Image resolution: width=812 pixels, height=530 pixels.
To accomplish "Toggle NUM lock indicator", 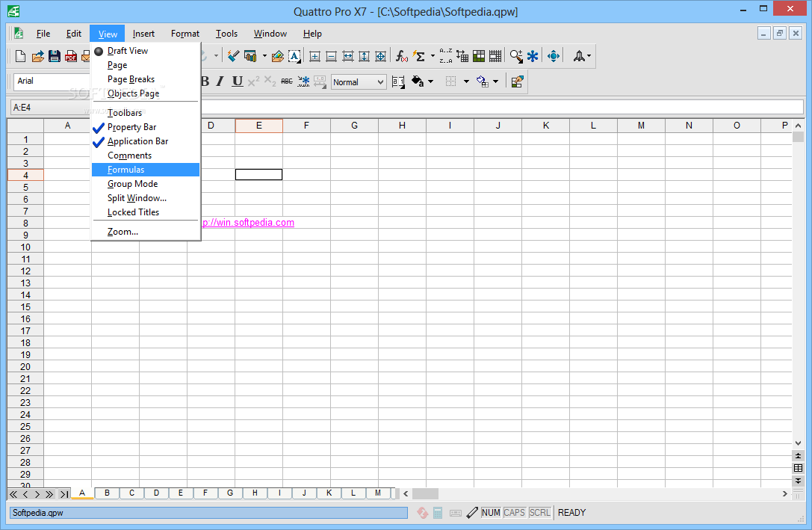I will tap(490, 512).
